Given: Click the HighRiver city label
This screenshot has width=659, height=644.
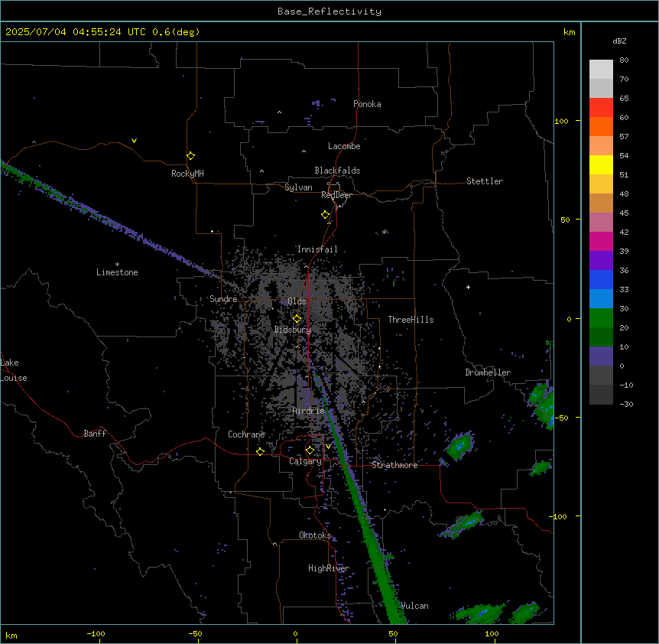Looking at the screenshot, I should click(329, 568).
